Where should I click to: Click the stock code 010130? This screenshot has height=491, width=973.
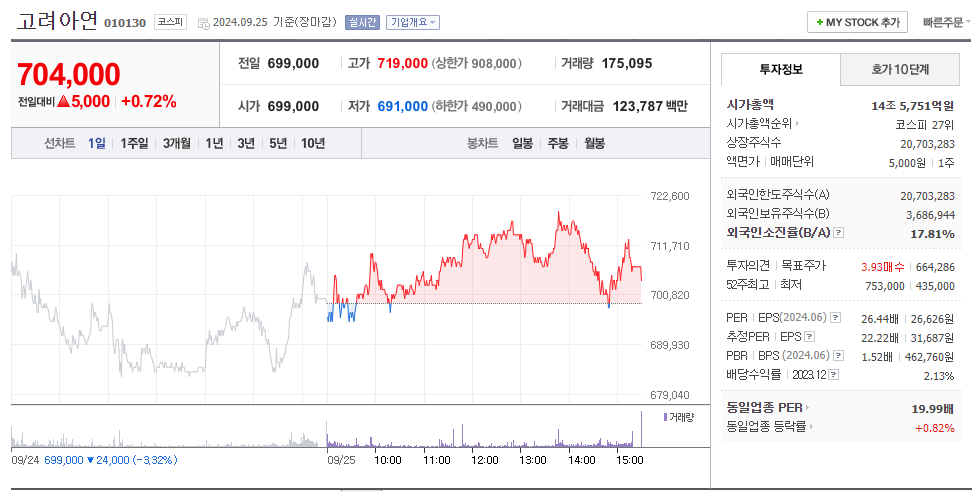click(125, 23)
